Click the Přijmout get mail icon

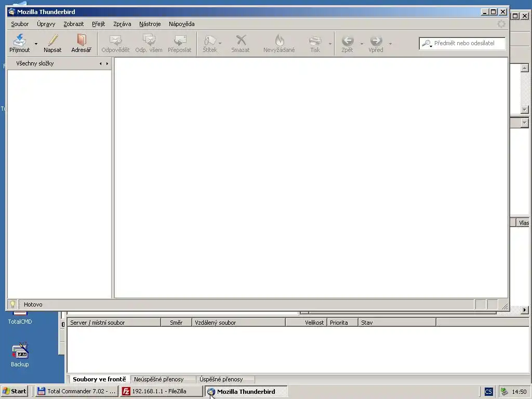point(20,41)
